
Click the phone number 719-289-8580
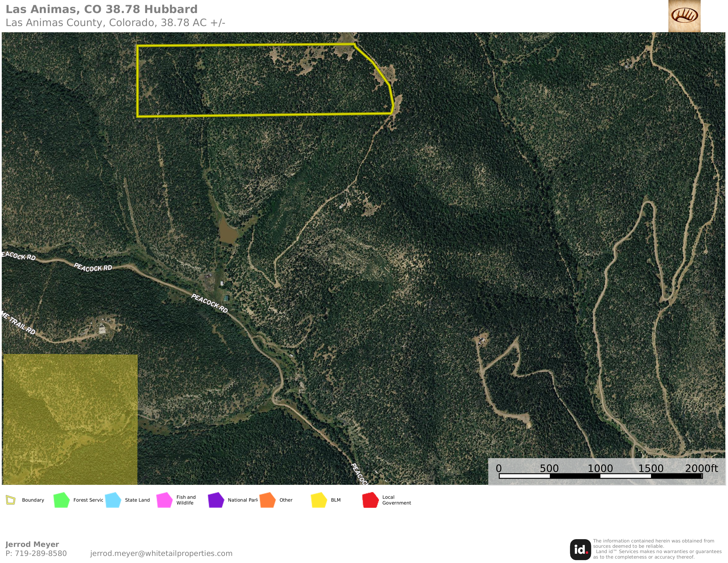click(x=41, y=553)
